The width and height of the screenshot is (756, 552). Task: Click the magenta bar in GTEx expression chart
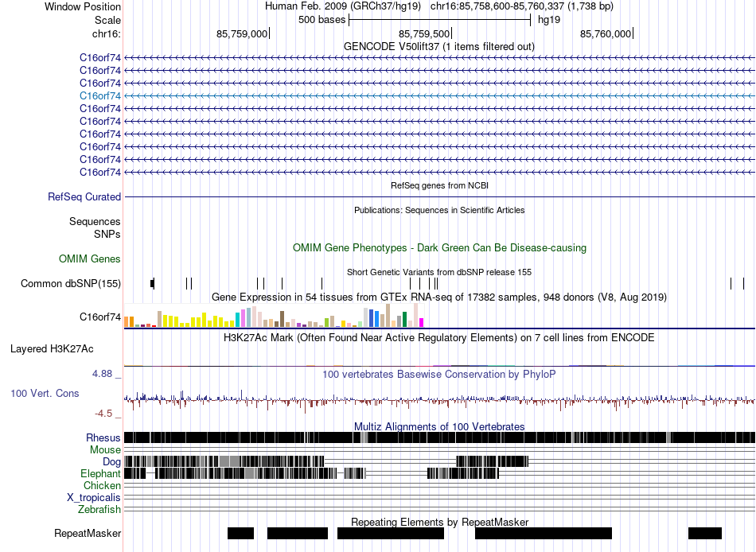tap(422, 322)
